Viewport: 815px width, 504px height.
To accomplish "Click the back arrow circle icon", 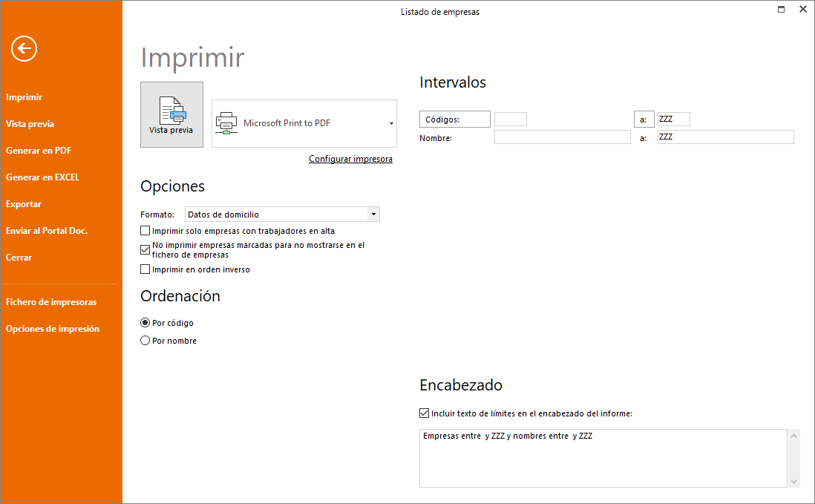I will click(24, 49).
